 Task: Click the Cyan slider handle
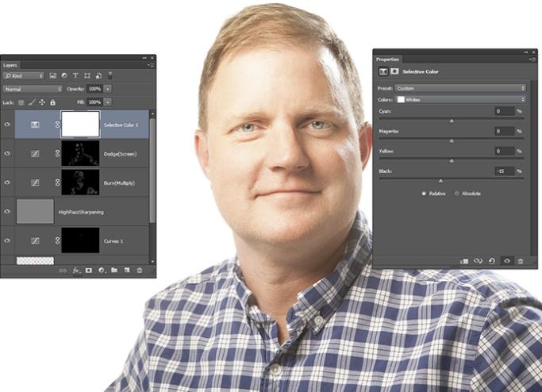click(452, 121)
